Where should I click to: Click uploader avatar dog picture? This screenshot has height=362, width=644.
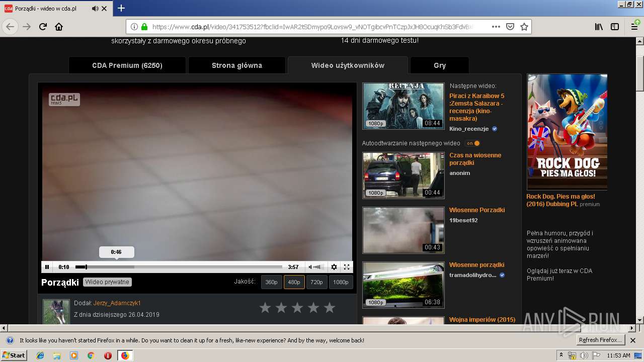click(56, 312)
